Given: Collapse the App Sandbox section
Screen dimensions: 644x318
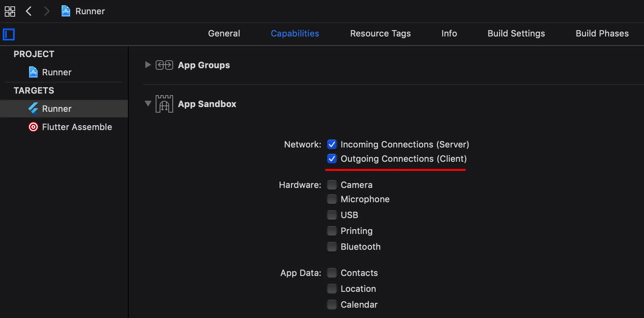Looking at the screenshot, I should (x=148, y=103).
